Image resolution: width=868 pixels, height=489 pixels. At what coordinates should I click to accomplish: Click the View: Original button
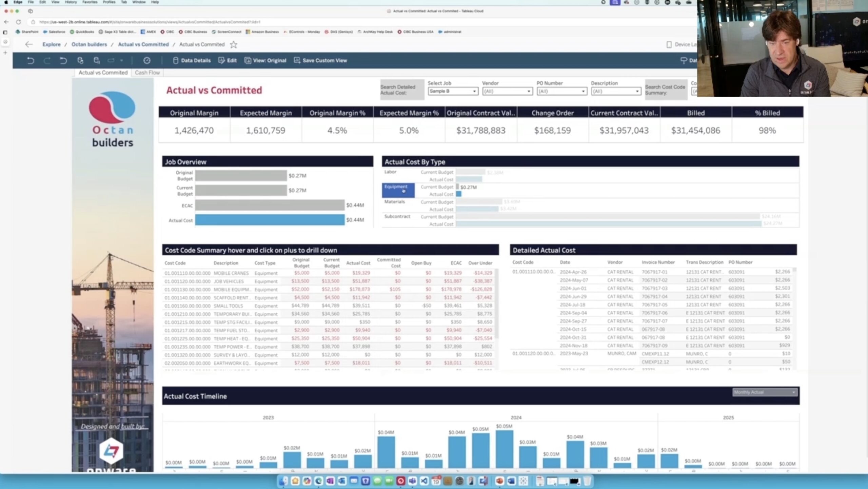[265, 60]
